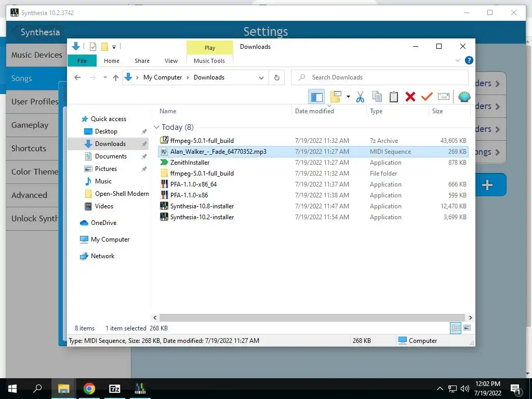
Task: Select the PFA-1.1.0-x86 application
Action: click(313, 195)
